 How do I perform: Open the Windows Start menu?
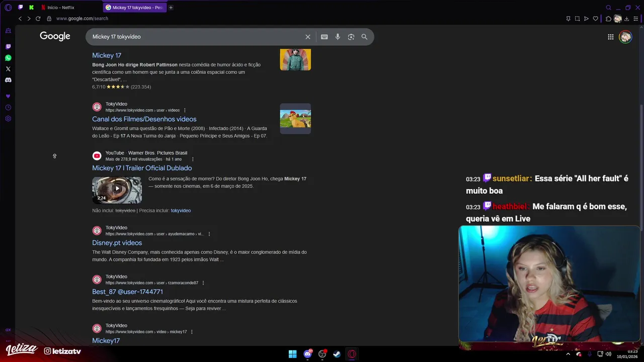pyautogui.click(x=292, y=354)
